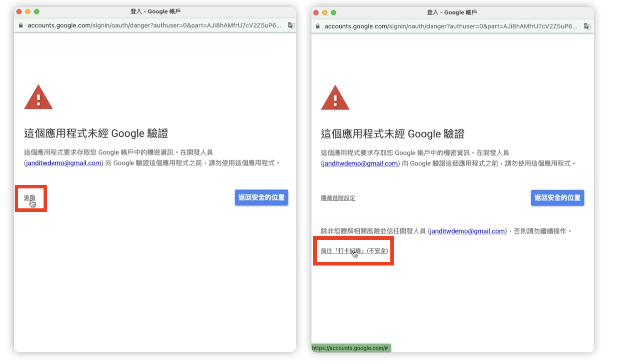Screen dimensions: 618x364
Task: Minimize the right window with the yellow button
Action: pyautogui.click(x=325, y=12)
